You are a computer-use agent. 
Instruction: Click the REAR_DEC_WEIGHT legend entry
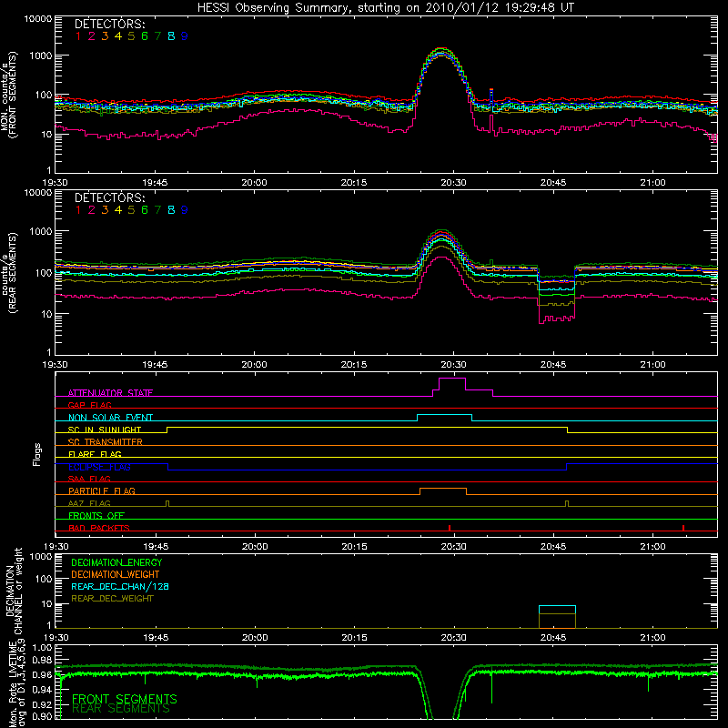click(x=112, y=599)
